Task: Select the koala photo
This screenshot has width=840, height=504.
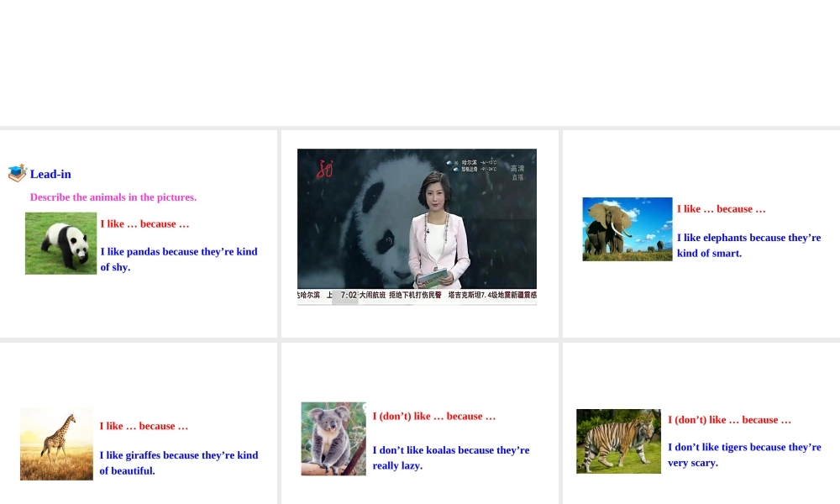Action: click(333, 438)
